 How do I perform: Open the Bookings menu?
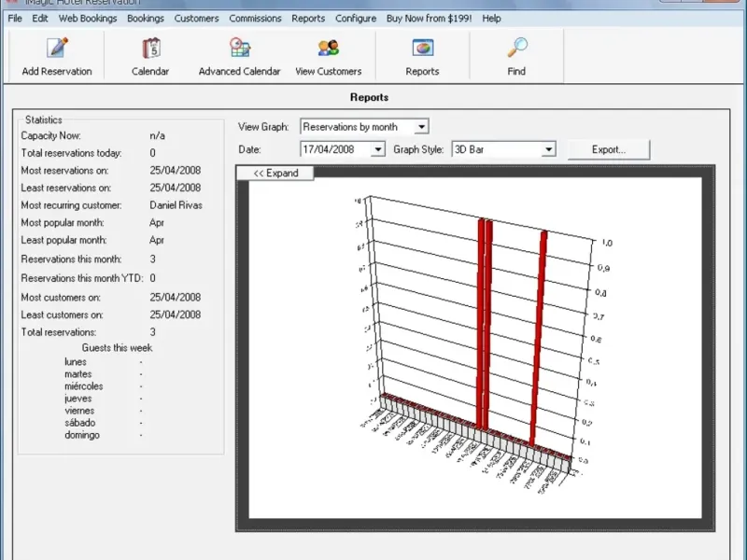click(x=146, y=19)
